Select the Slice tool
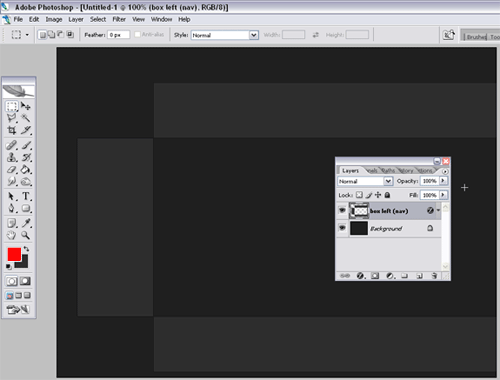This screenshot has width=500, height=380. point(26,130)
